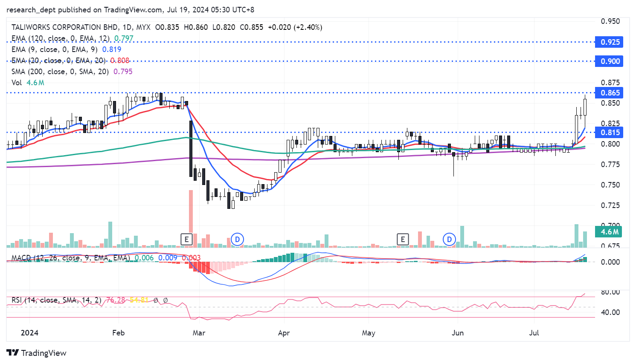Click the EMA 20 indicator legend
Viewport: 636px width, 364px height.
58,61
